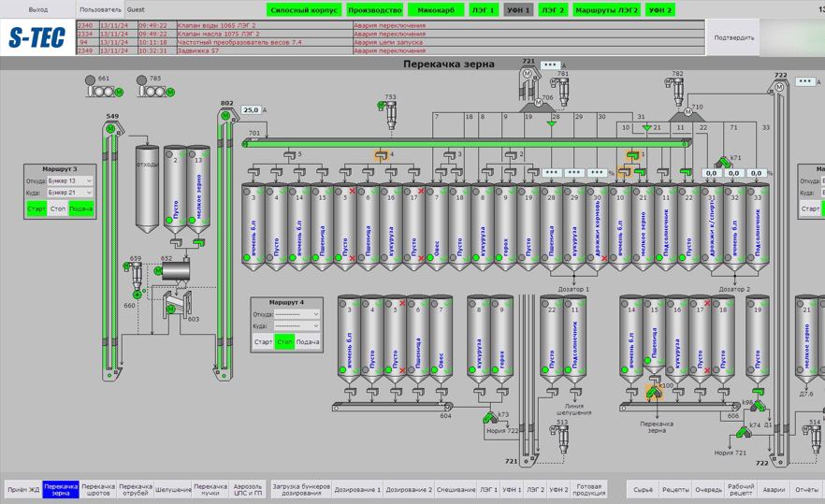Click the highlighted diverter k100
Viewport: 825px width, 504px height.
point(654,392)
